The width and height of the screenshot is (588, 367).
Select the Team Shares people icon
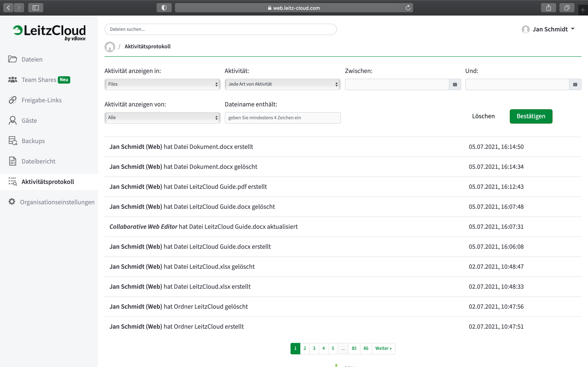[12, 79]
